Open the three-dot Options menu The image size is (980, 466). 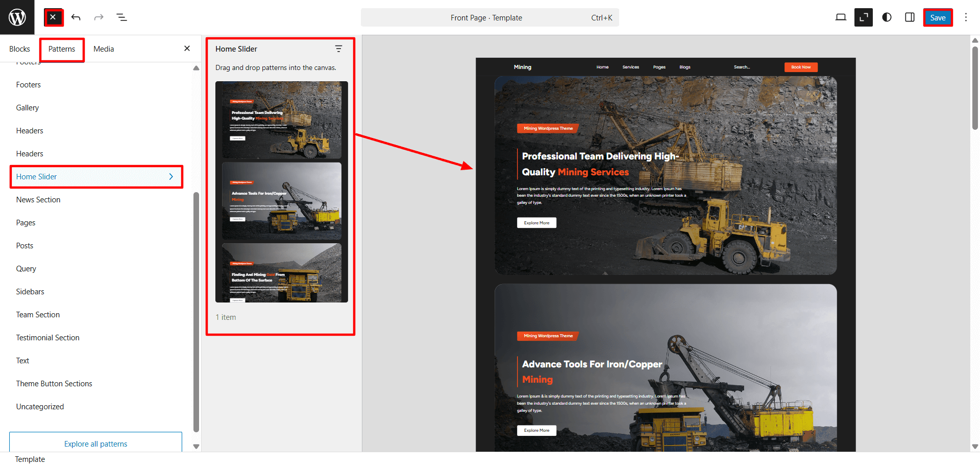click(966, 17)
